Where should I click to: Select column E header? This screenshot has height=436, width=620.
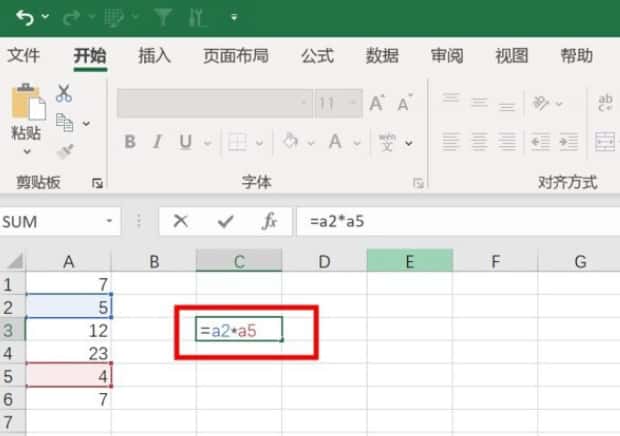[x=409, y=262]
